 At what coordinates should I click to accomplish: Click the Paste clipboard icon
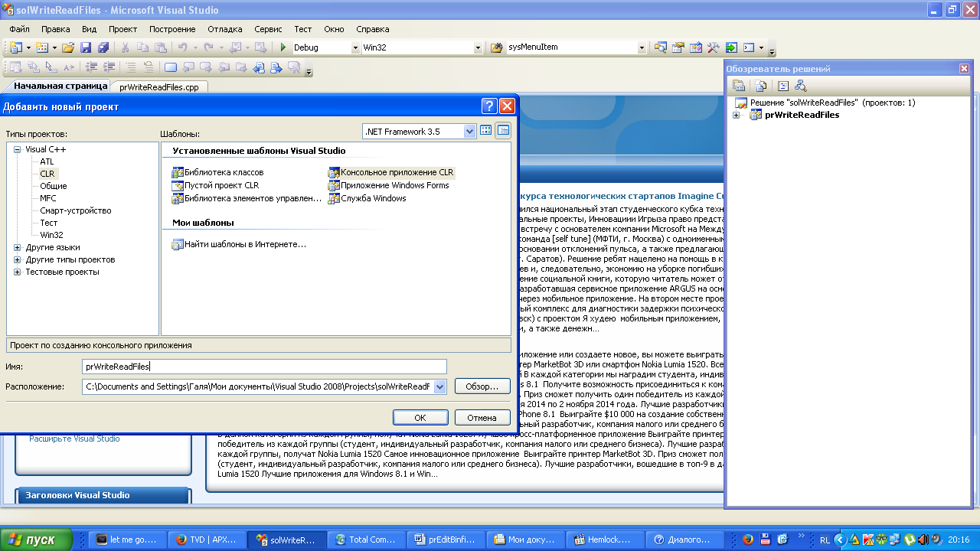pos(159,47)
